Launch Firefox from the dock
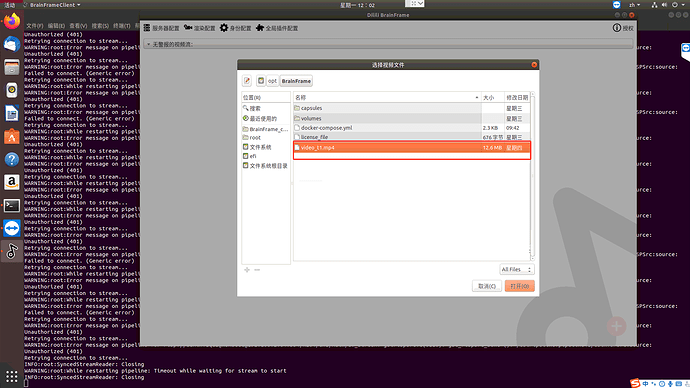Screen dimensions: 690x388 pos(12,21)
